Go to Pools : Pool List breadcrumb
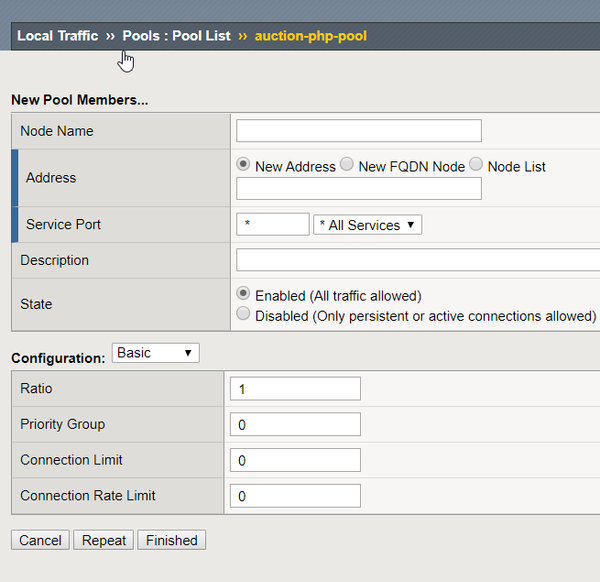Viewport: 600px width, 582px height. [x=176, y=36]
